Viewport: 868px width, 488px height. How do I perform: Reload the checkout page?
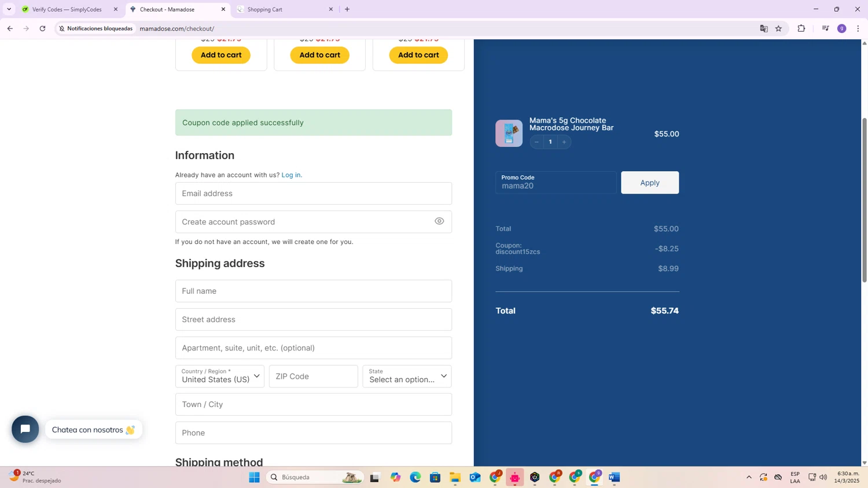42,28
